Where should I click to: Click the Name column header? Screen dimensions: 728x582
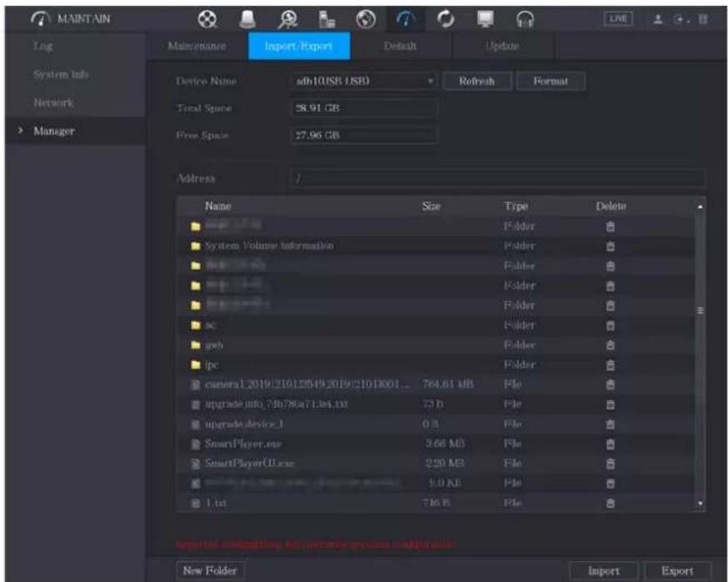point(218,206)
